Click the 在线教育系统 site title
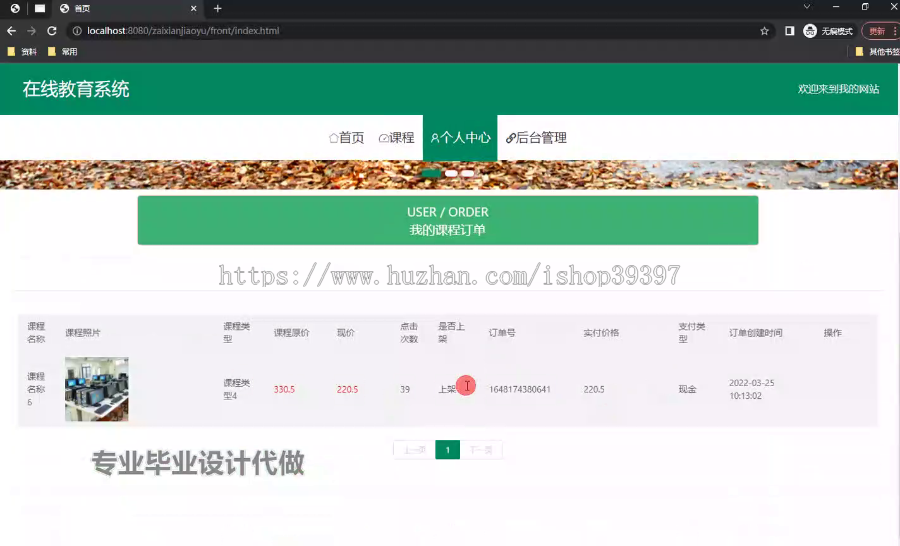Image resolution: width=900 pixels, height=546 pixels. point(76,89)
